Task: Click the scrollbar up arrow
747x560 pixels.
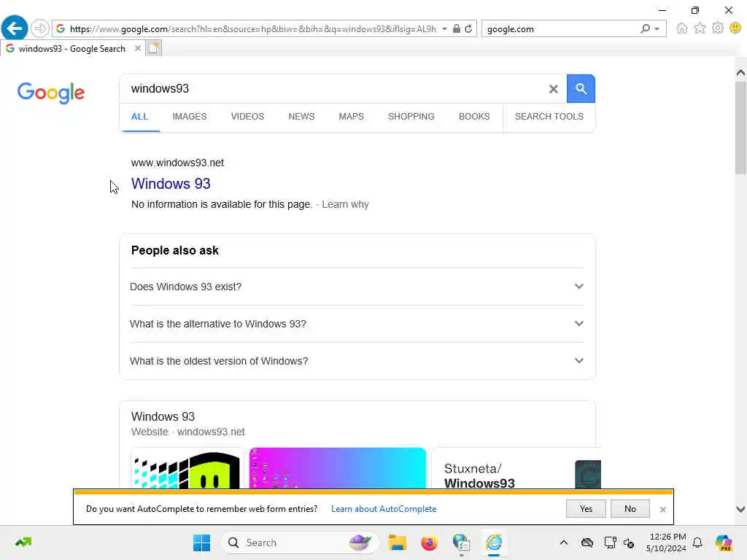Action: click(x=740, y=72)
